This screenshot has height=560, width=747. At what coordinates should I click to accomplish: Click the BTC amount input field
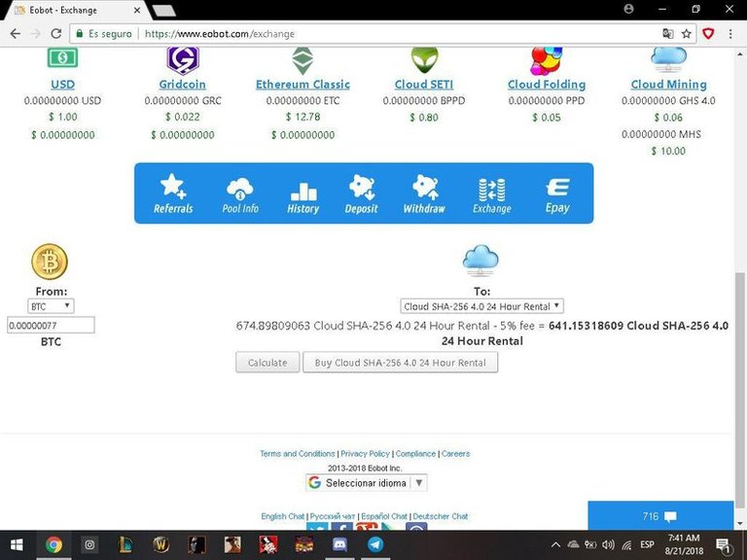pyautogui.click(x=51, y=326)
